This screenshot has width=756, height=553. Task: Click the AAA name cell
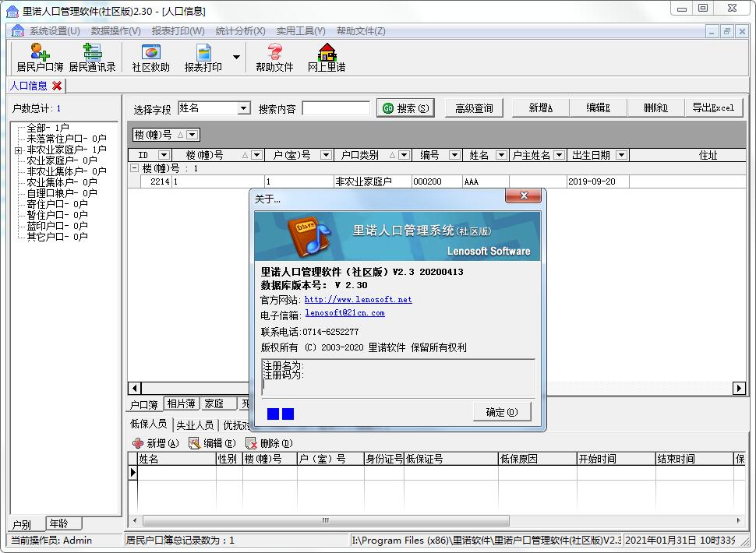click(486, 181)
